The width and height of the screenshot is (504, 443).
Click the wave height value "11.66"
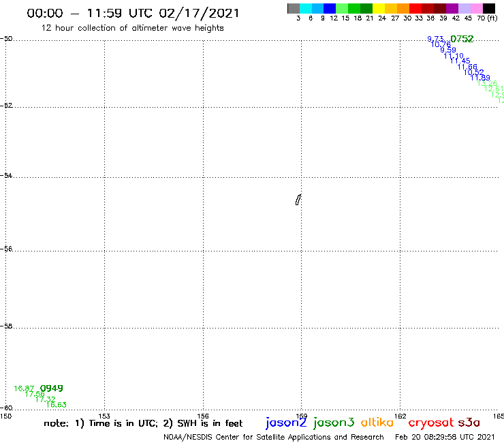467,67
